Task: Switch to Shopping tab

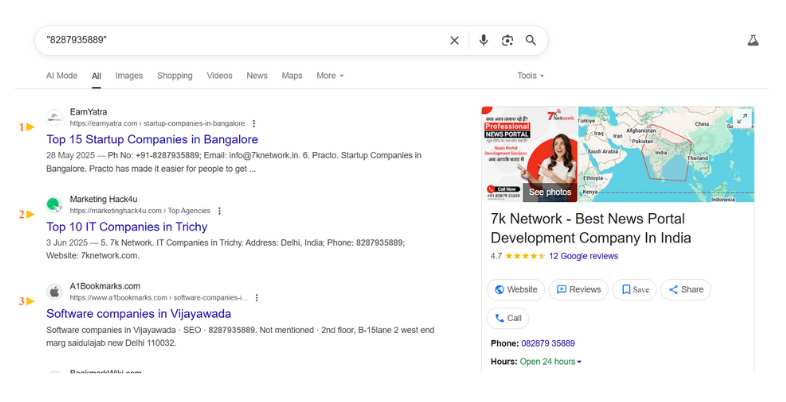Action: coord(174,76)
